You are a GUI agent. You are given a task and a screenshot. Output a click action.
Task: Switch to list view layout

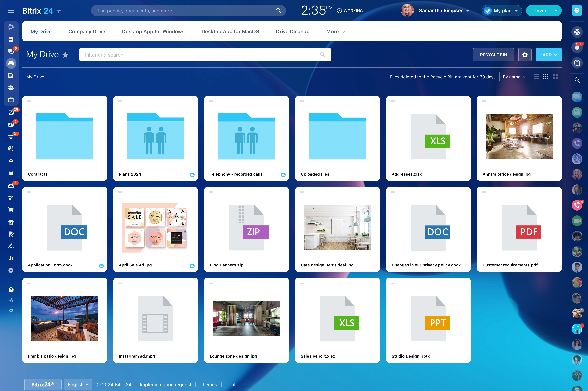(536, 77)
